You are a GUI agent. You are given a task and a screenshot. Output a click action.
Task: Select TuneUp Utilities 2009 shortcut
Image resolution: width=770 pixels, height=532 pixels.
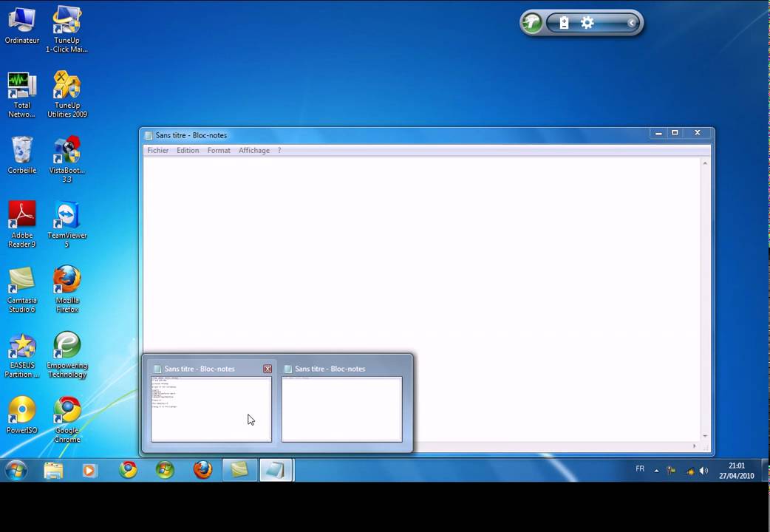pyautogui.click(x=67, y=95)
